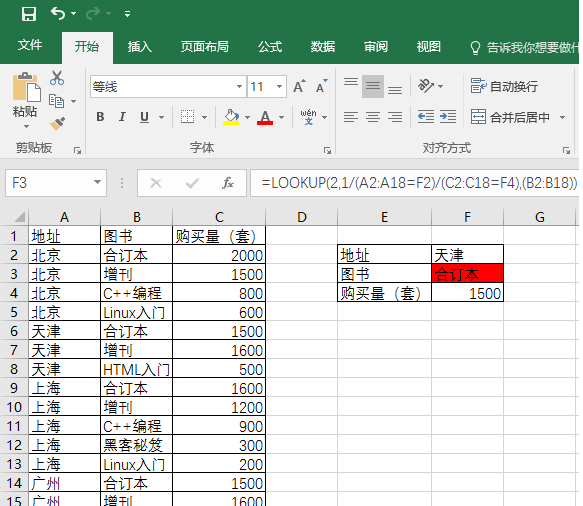
Task: Increase cell indent
Action: [448, 117]
